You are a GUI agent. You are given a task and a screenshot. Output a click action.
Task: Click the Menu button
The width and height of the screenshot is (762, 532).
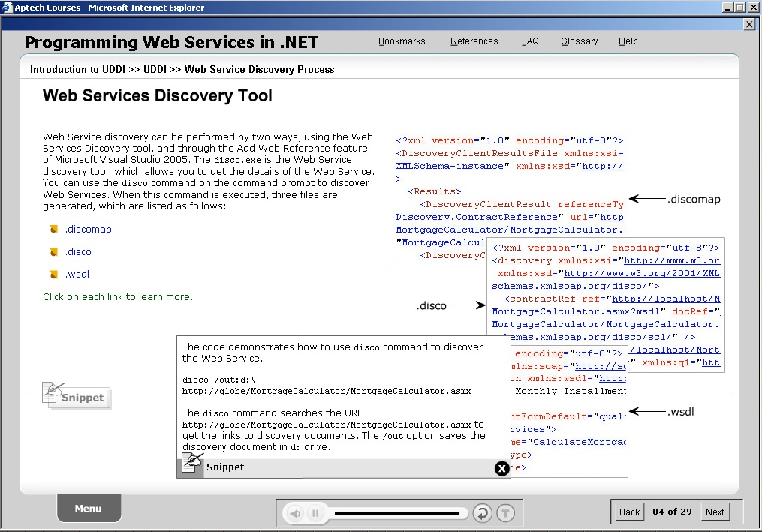pos(89,508)
